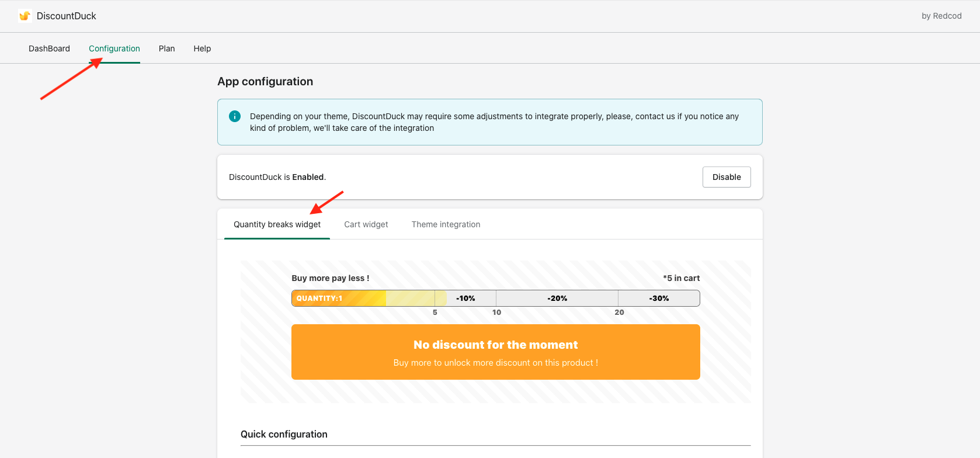Click the Quick configuration section heading
980x458 pixels.
pyautogui.click(x=284, y=434)
